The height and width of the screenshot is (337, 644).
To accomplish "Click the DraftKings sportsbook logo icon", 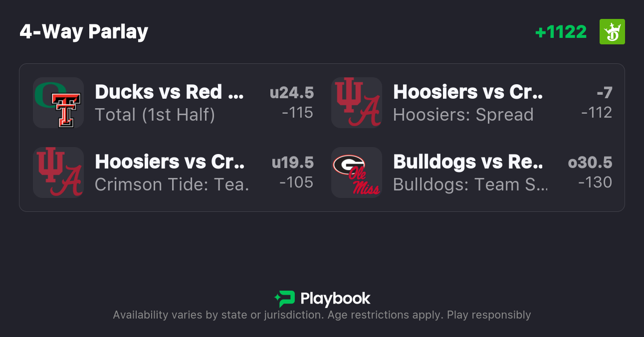I will coord(612,32).
